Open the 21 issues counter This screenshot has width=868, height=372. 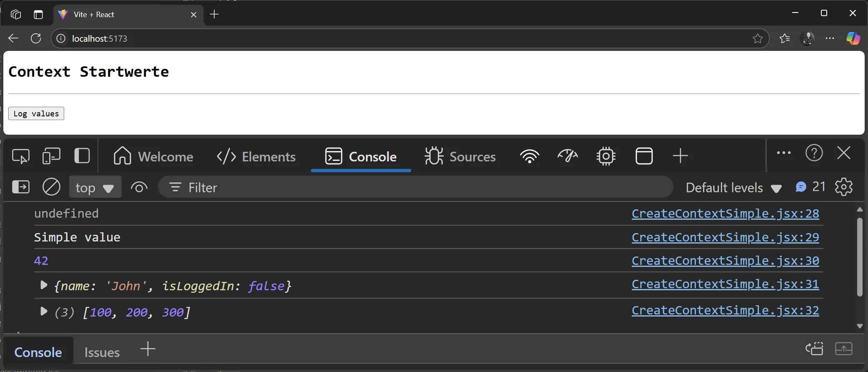pos(810,187)
